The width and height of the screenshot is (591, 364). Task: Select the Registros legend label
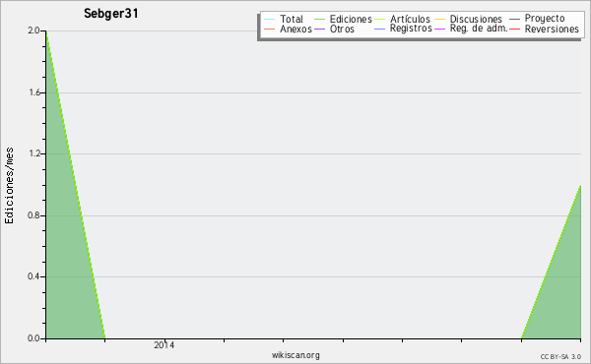pyautogui.click(x=411, y=29)
